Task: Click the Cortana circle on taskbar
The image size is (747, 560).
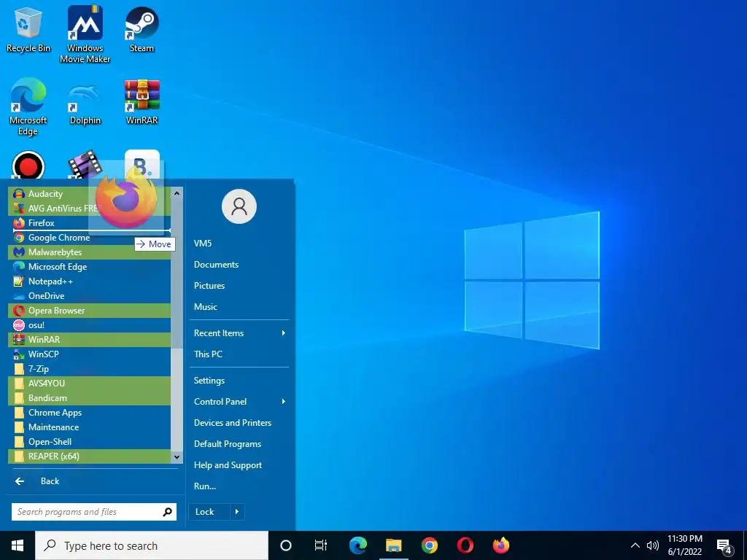Action: coord(286,545)
